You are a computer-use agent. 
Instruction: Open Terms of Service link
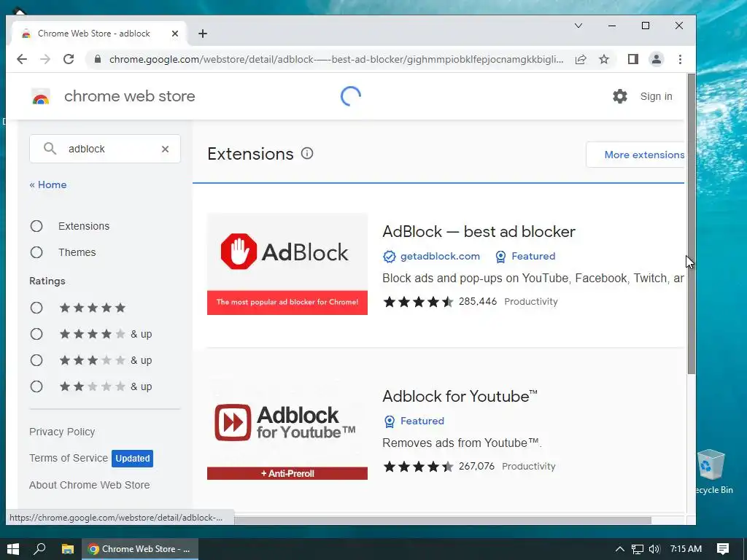(x=68, y=458)
